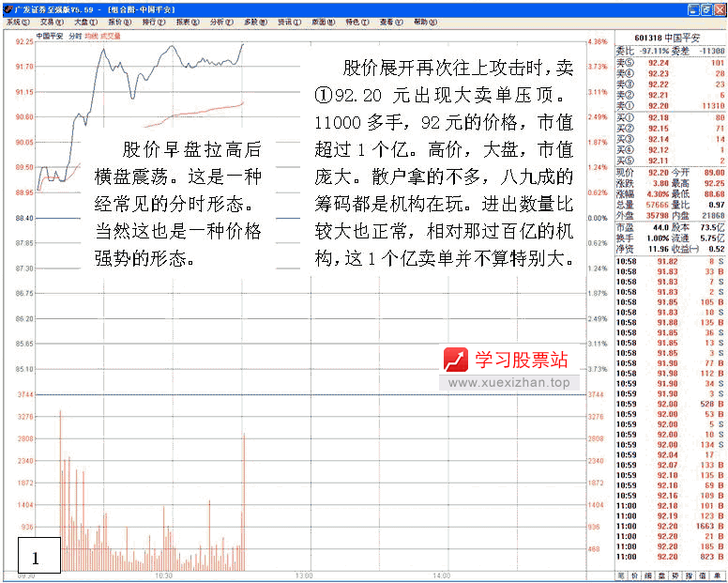Viewport: 728px width, 583px height.
Task: Switch to the 势 tab at bottom
Action: [675, 576]
